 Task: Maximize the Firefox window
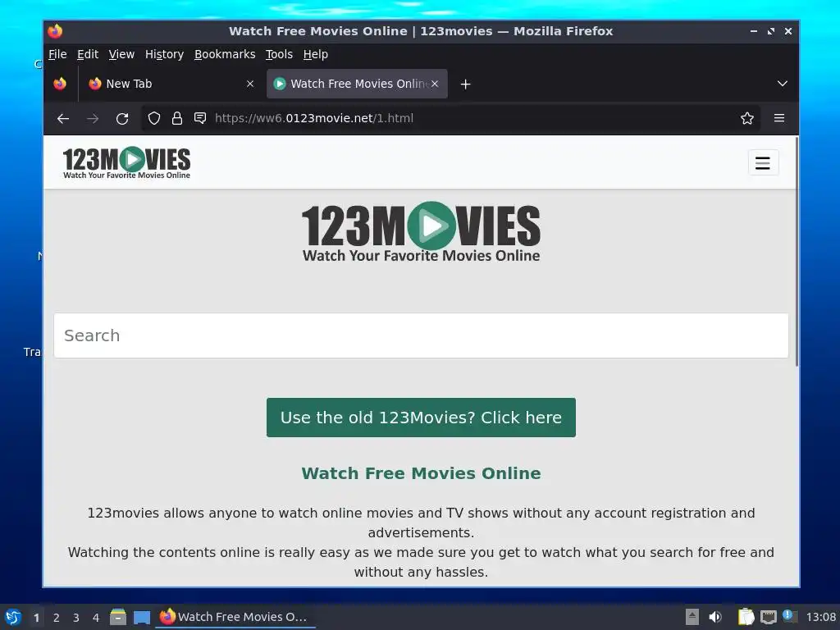pos(771,31)
